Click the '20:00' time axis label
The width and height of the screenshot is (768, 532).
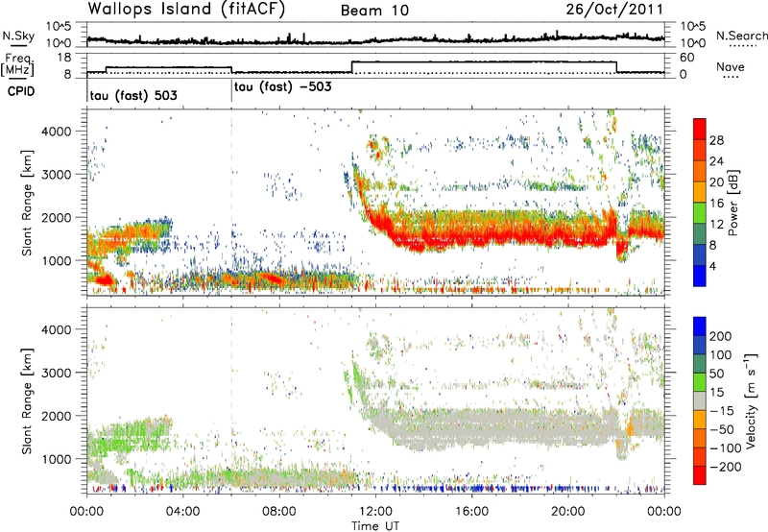coord(568,512)
